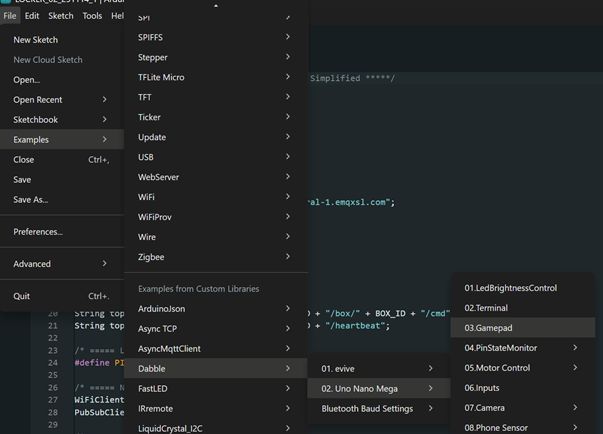603x434 pixels.
Task: Open AsyncMqttClient library examples
Action: click(215, 349)
